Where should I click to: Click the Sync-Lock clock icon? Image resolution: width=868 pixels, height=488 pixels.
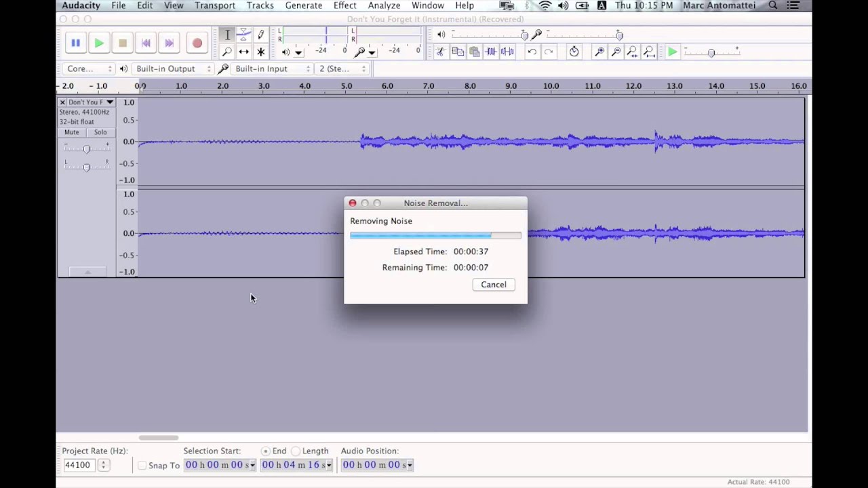[574, 52]
